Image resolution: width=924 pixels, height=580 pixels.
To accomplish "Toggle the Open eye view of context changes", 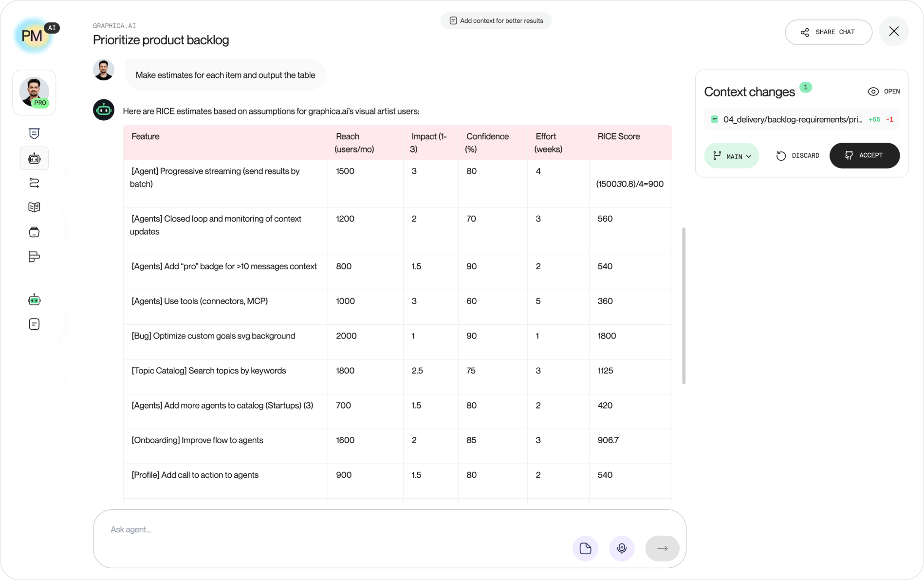I will click(884, 92).
